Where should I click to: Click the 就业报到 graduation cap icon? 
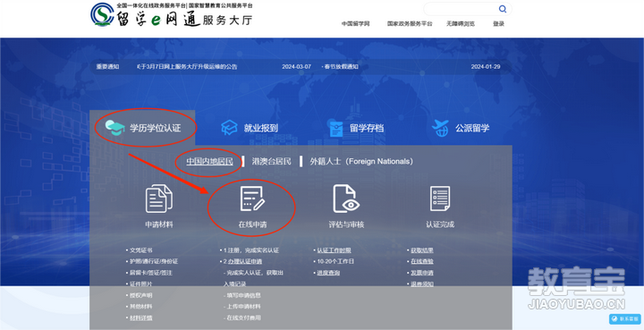(x=230, y=128)
